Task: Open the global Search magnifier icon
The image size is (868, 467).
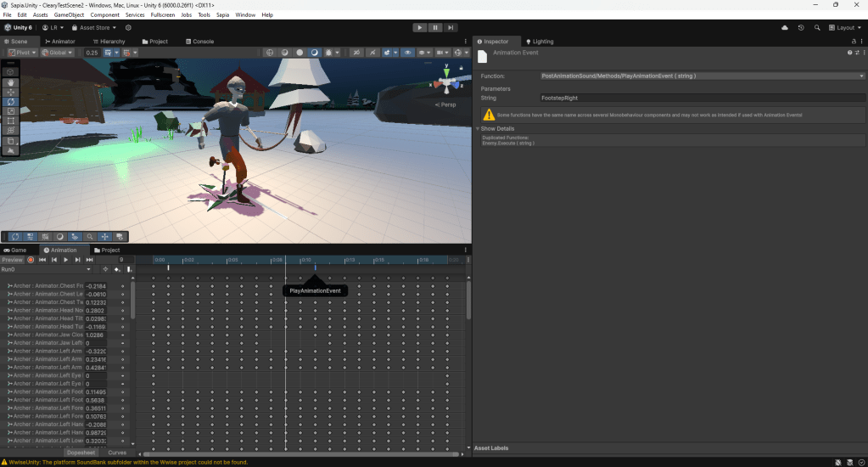Action: click(x=817, y=27)
